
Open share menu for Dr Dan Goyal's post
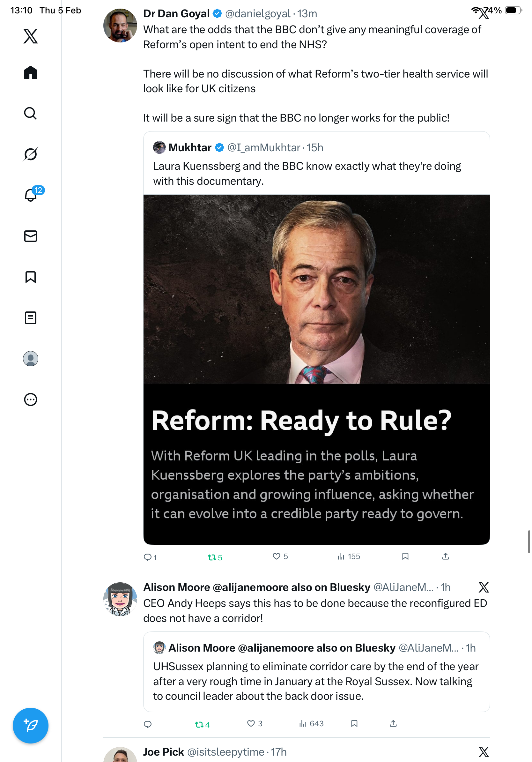pyautogui.click(x=446, y=557)
